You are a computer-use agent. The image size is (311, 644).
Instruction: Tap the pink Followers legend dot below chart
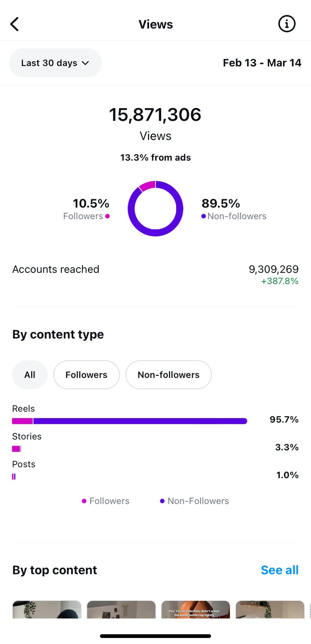tap(84, 501)
